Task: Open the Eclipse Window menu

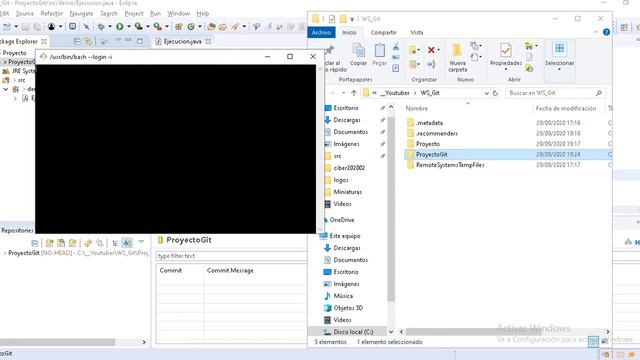Action: (178, 13)
